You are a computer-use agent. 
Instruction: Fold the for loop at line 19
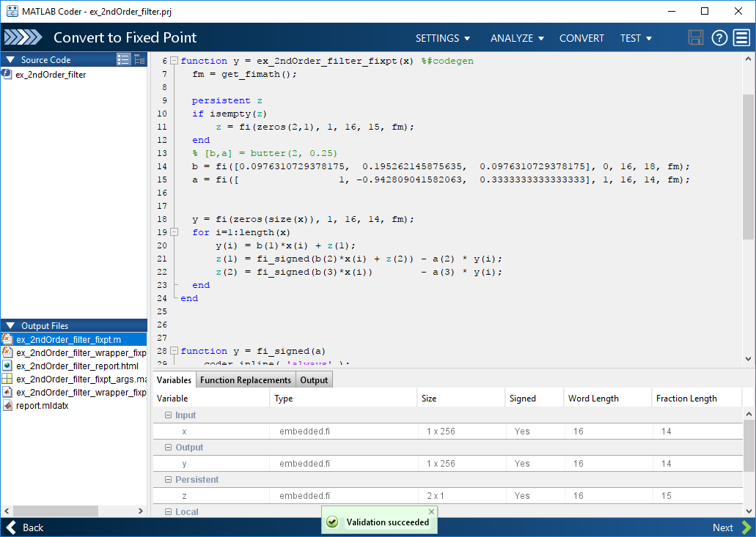[x=175, y=232]
